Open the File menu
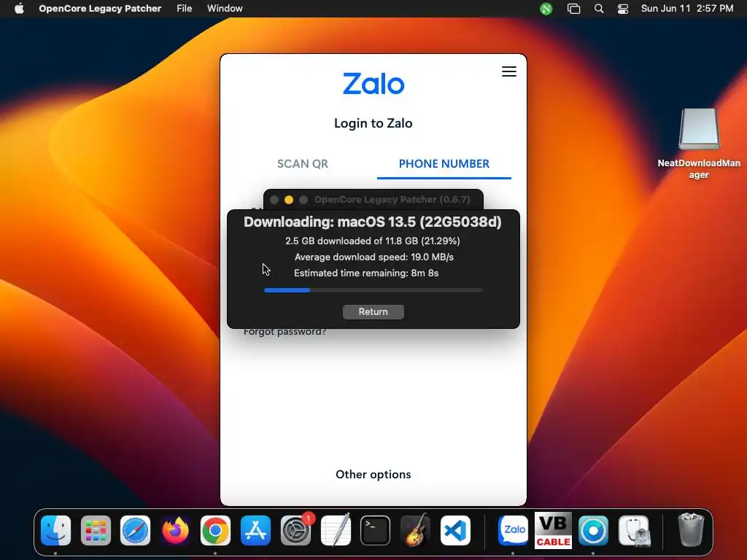Screen dimensions: 747x560 pos(184,9)
